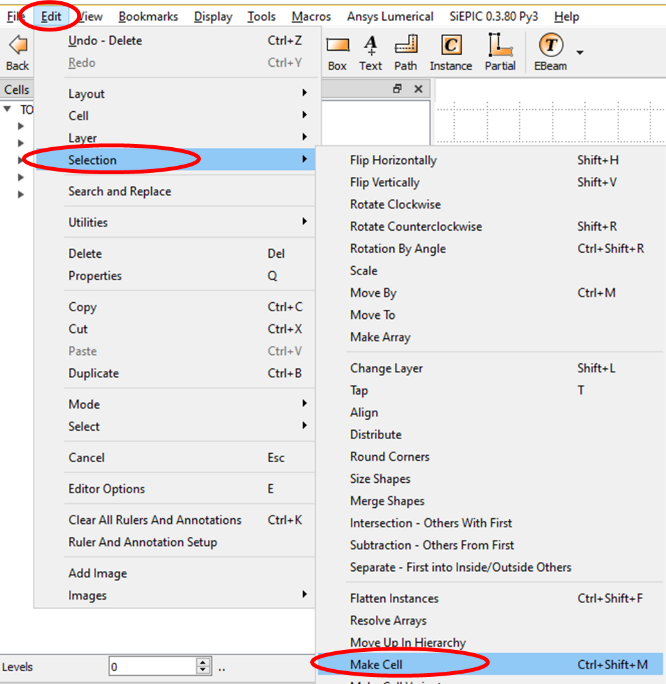The width and height of the screenshot is (666, 684).
Task: Open the Tools menu
Action: [x=261, y=17]
